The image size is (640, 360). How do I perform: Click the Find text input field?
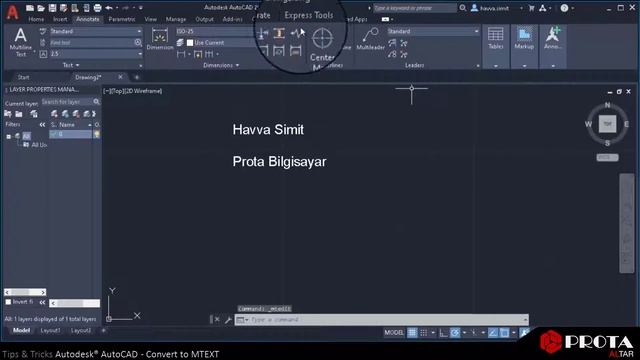tap(96, 42)
